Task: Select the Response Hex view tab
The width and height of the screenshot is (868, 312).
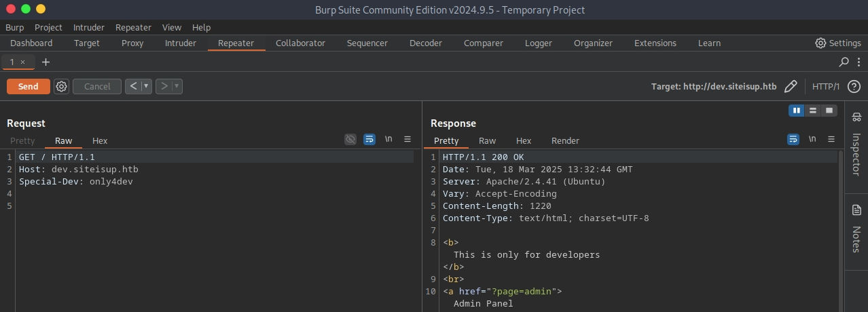Action: point(524,140)
